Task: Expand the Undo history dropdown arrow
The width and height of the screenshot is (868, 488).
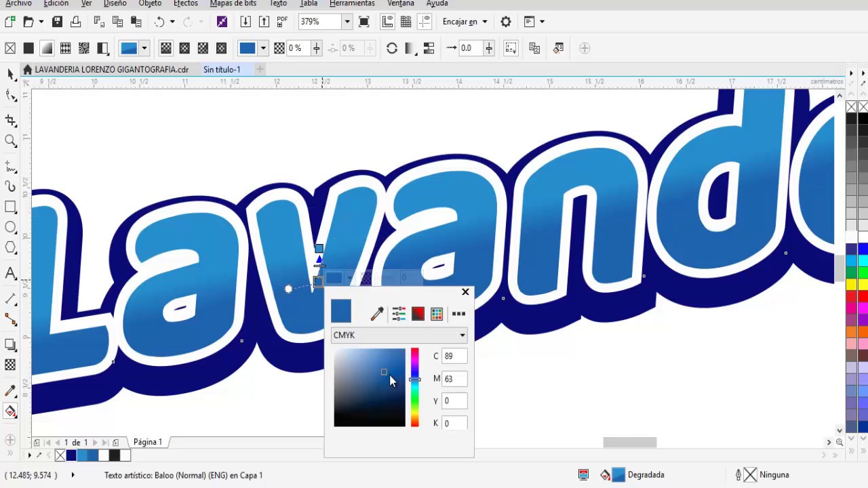Action: (x=172, y=22)
